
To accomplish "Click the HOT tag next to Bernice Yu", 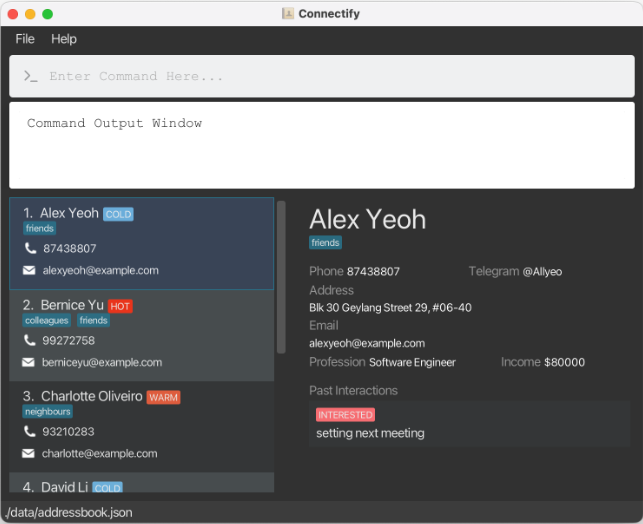I will click(120, 306).
